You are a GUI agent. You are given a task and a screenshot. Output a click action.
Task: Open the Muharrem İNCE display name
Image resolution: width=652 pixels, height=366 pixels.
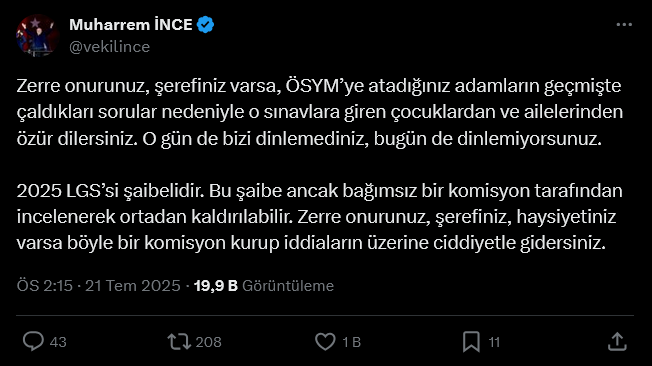point(131,25)
